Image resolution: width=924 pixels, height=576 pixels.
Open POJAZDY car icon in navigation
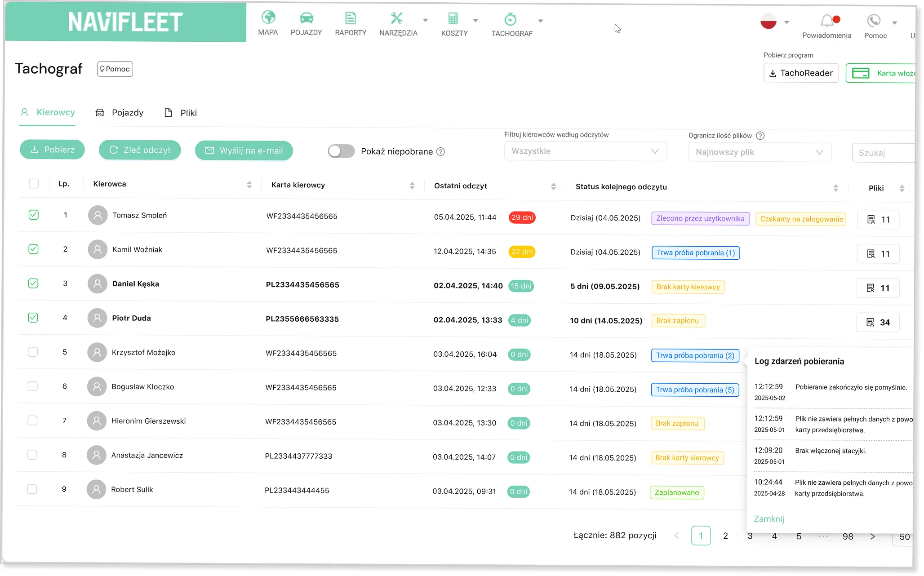(x=307, y=18)
